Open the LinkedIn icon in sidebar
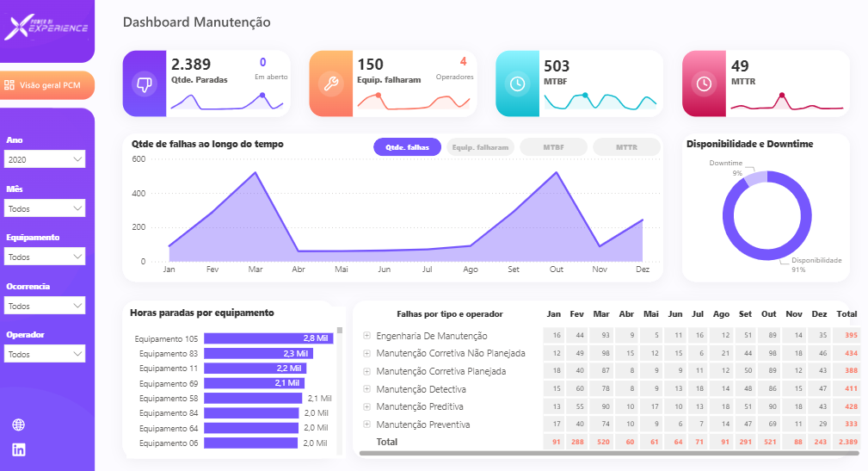868x471 pixels. click(19, 449)
